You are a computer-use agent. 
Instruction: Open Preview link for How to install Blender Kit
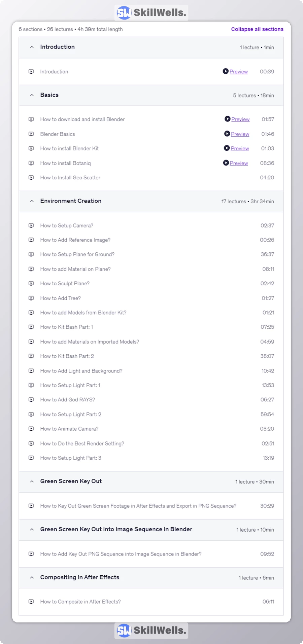pos(240,148)
